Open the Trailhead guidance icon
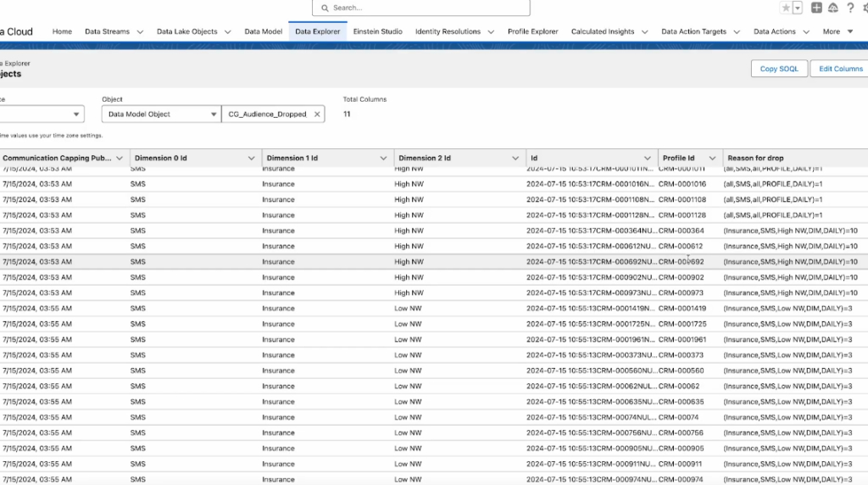 click(x=833, y=8)
